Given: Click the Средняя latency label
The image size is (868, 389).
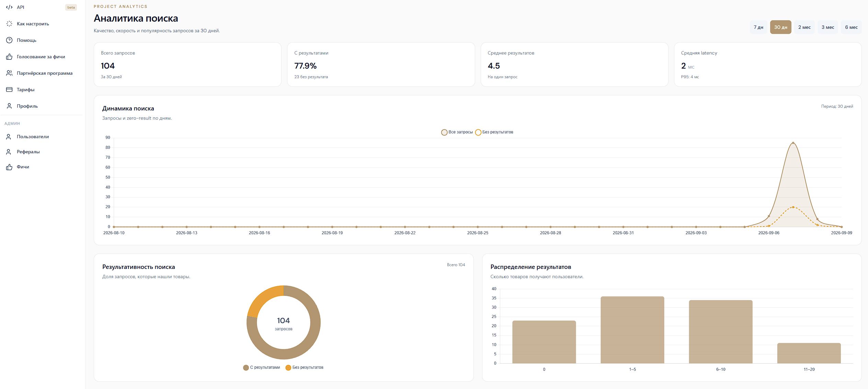Looking at the screenshot, I should pos(699,53).
